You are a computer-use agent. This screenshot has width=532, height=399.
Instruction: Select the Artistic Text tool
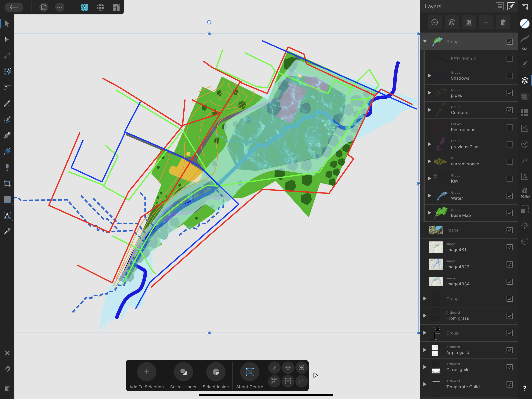[x=7, y=215]
